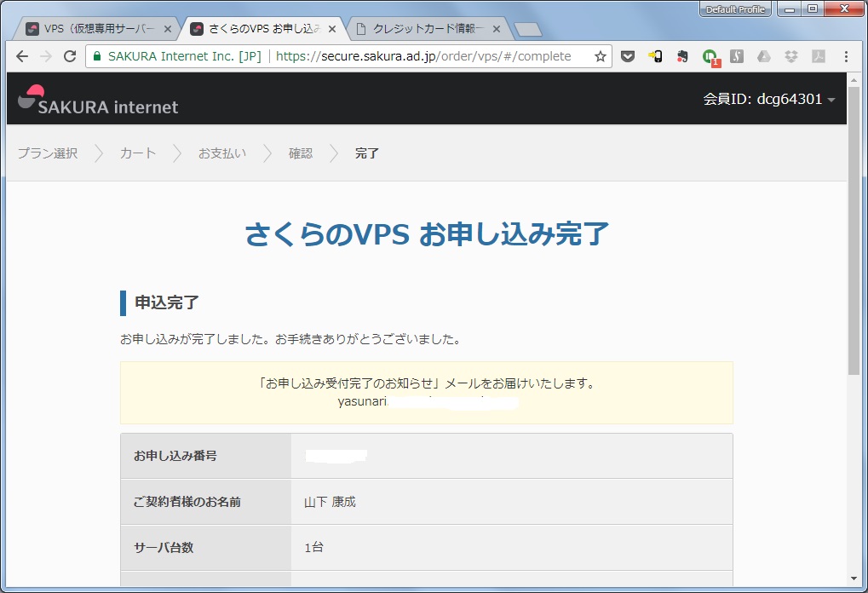The image size is (868, 593).
Task: Open green extension with red badge
Action: [710, 57]
